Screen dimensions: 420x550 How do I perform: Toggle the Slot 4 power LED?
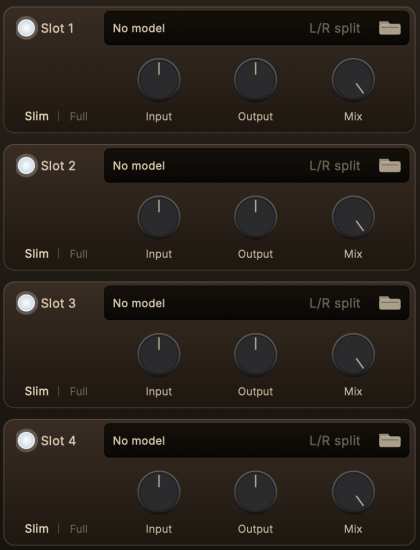[x=26, y=441]
